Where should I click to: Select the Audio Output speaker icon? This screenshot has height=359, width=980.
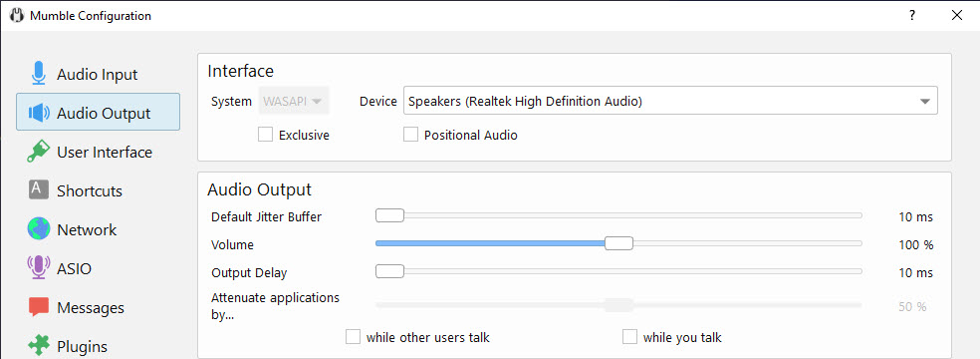pyautogui.click(x=39, y=113)
